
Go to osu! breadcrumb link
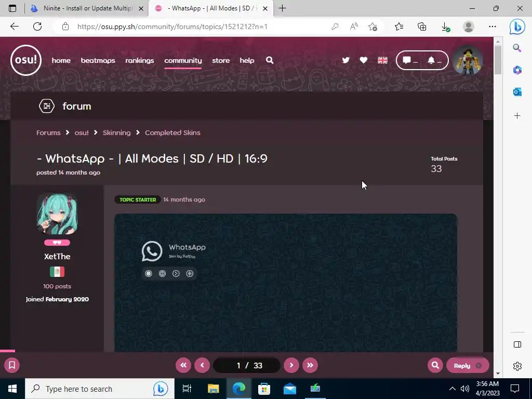[82, 132]
